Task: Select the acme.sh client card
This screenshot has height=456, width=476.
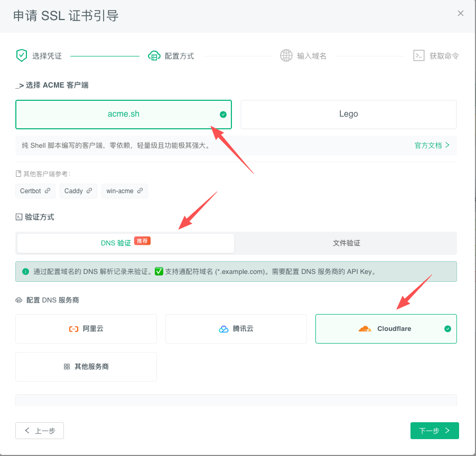Action: pyautogui.click(x=124, y=115)
